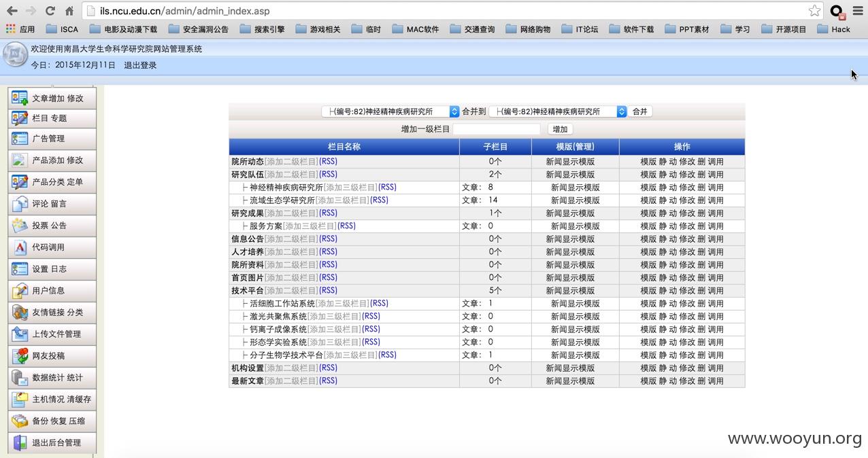This screenshot has width=868, height=458.
Task: Click the browser back arrow
Action: [12, 11]
